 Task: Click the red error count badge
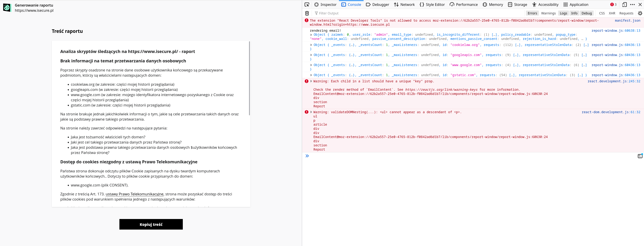[x=613, y=5]
